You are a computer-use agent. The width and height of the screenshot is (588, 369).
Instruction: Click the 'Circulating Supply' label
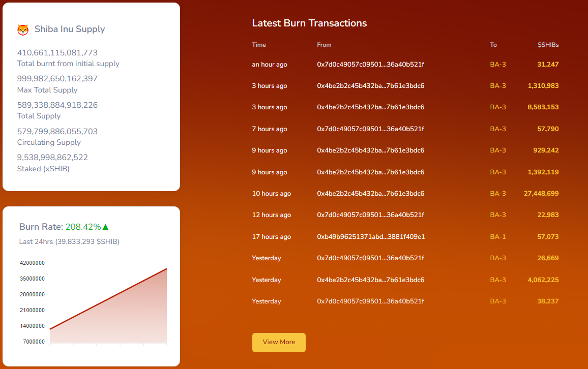[x=49, y=142]
